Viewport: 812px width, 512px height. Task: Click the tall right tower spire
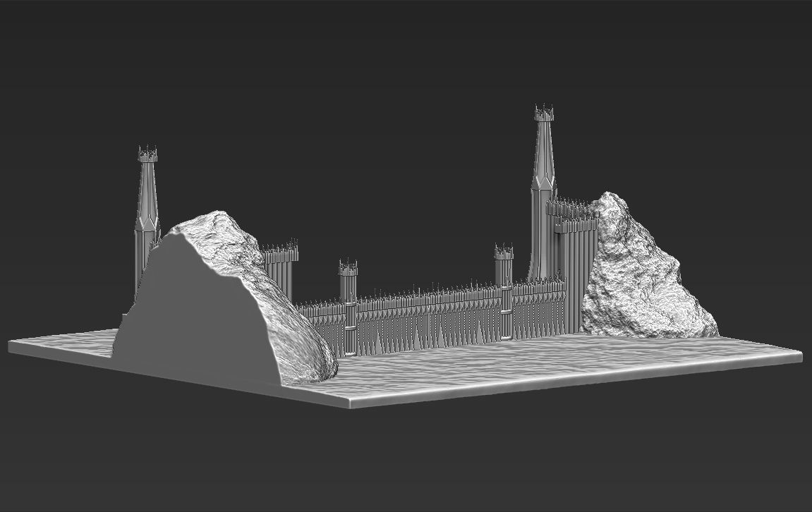543,192
